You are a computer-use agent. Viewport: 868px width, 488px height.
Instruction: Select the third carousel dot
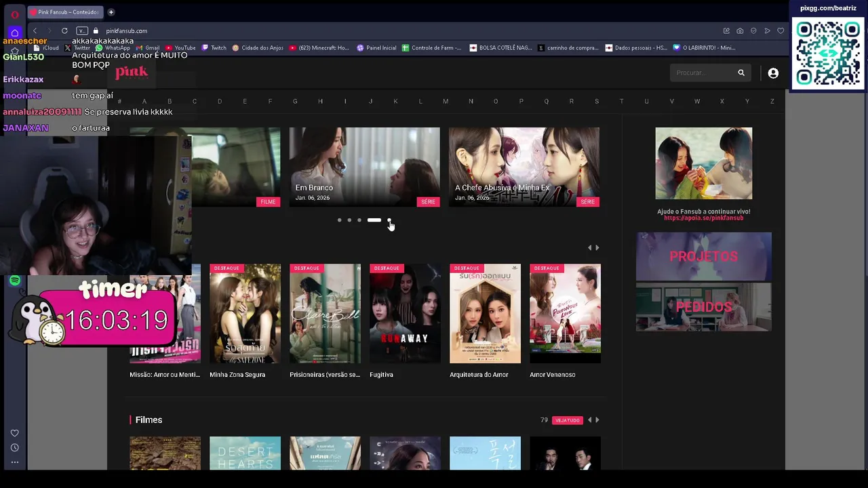pos(359,220)
